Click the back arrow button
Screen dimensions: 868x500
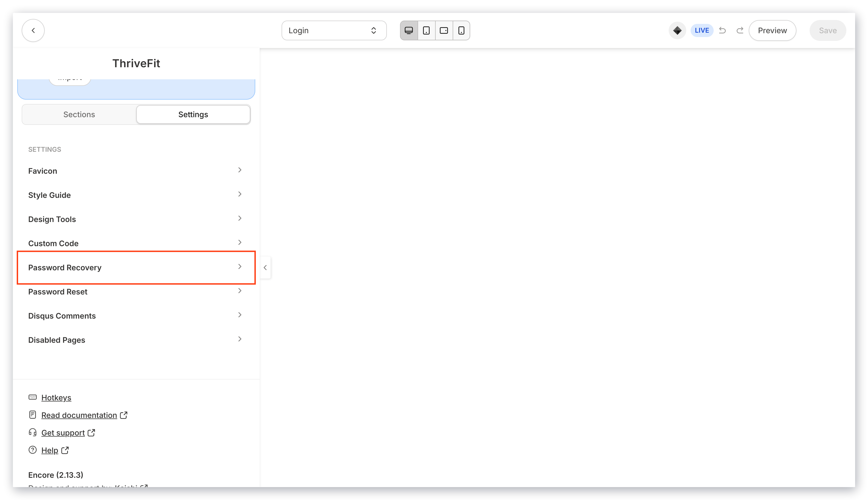[x=33, y=30]
